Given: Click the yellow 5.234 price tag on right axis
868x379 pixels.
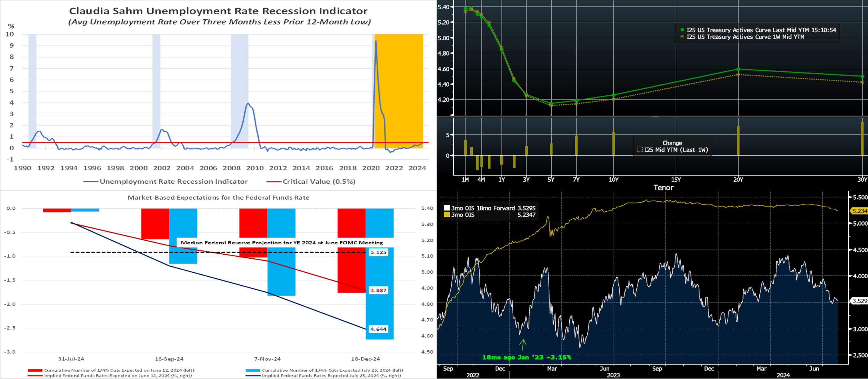Looking at the screenshot, I should click(x=859, y=211).
